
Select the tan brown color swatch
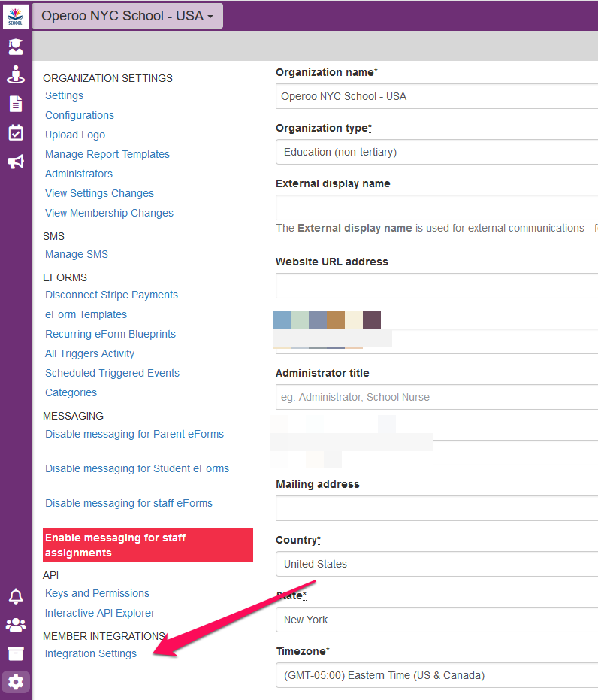336,320
